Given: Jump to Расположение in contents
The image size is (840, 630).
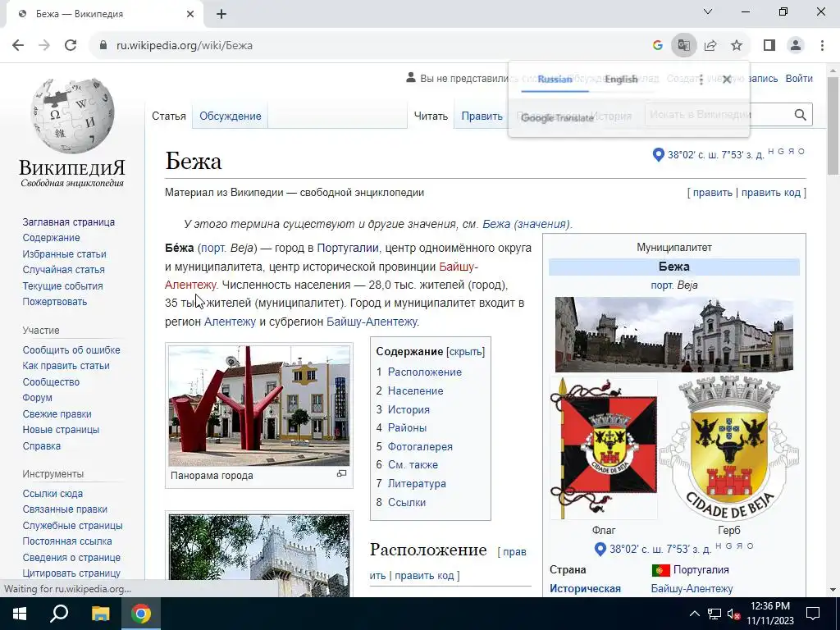Looking at the screenshot, I should (424, 372).
